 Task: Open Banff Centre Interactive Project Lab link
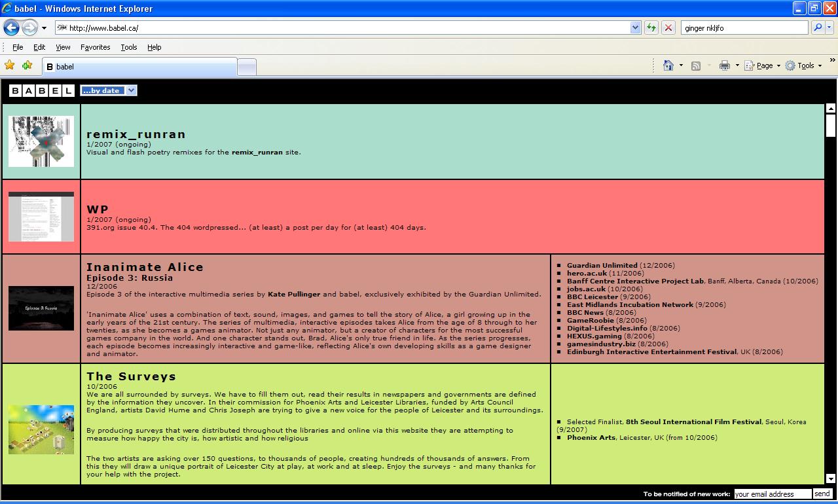635,281
